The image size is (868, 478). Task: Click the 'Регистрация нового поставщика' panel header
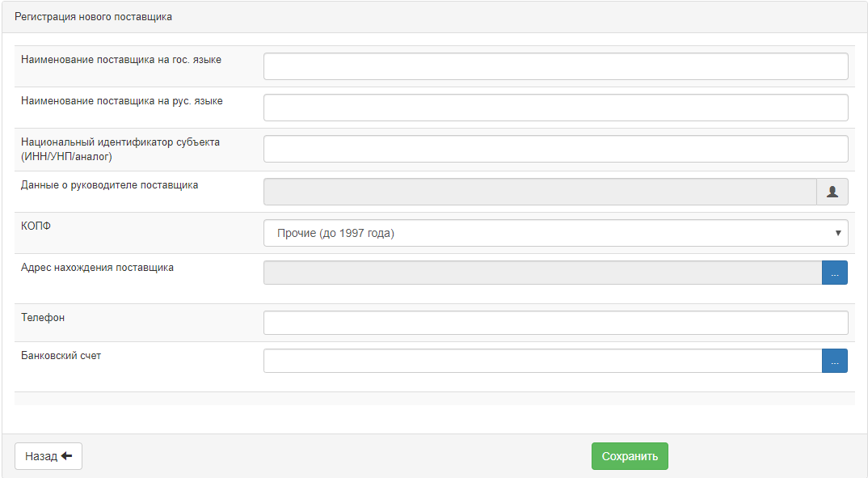[x=93, y=17]
